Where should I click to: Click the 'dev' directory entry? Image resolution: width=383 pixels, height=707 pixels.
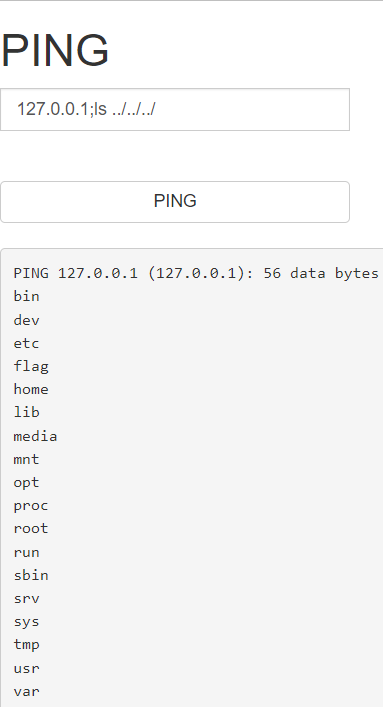(27, 320)
